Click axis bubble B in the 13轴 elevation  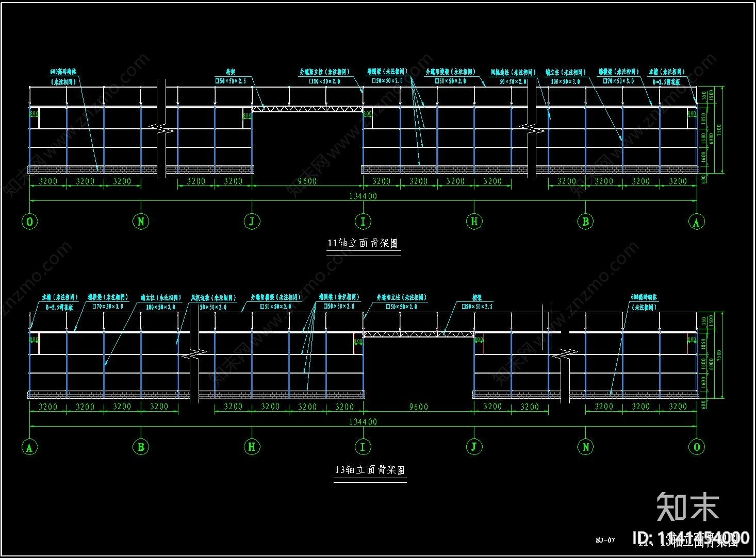click(x=141, y=447)
